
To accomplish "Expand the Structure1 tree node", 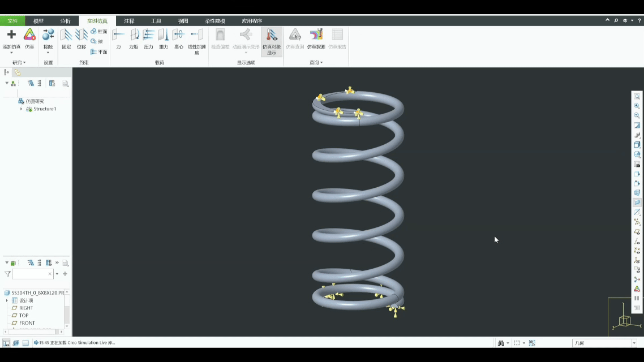I will click(x=22, y=109).
